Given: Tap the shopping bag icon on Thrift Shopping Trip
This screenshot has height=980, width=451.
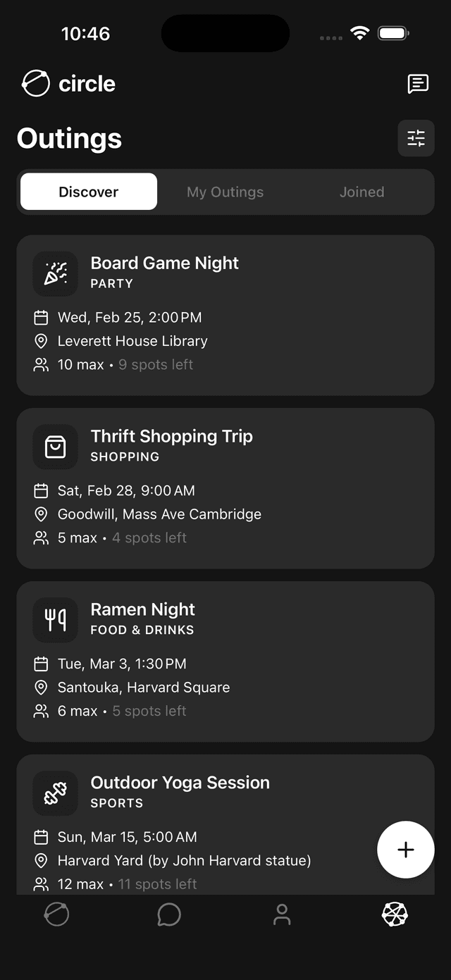Looking at the screenshot, I should click(x=55, y=447).
